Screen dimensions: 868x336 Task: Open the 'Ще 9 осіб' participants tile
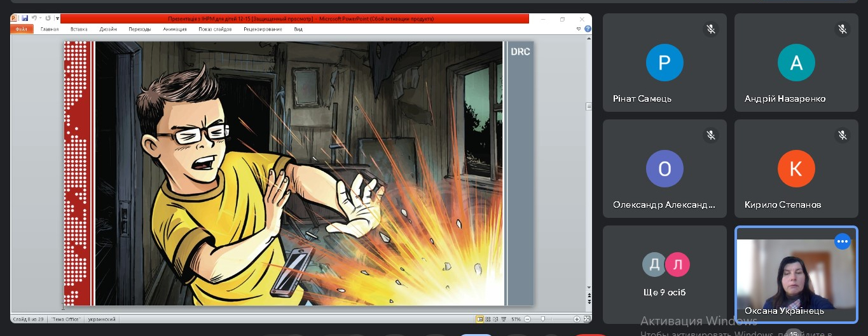[665, 274]
